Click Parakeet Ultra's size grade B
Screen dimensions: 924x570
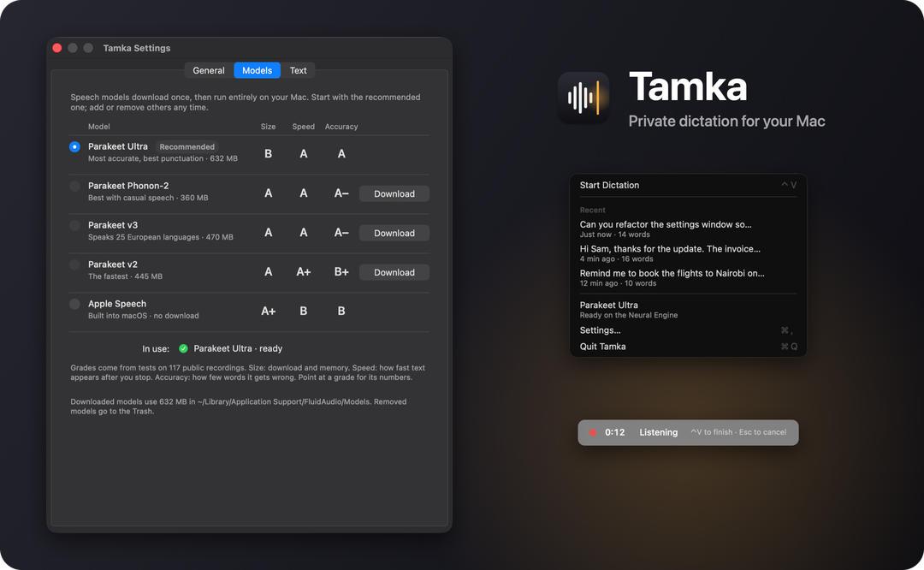pos(268,154)
